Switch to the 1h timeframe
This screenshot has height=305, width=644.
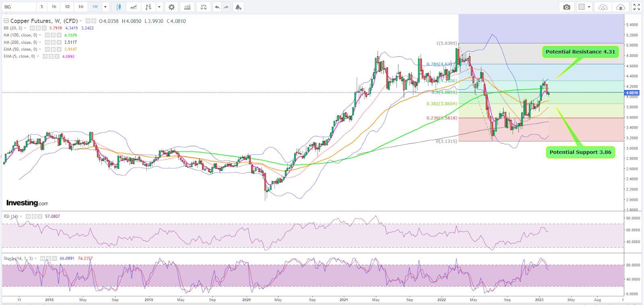(x=54, y=7)
